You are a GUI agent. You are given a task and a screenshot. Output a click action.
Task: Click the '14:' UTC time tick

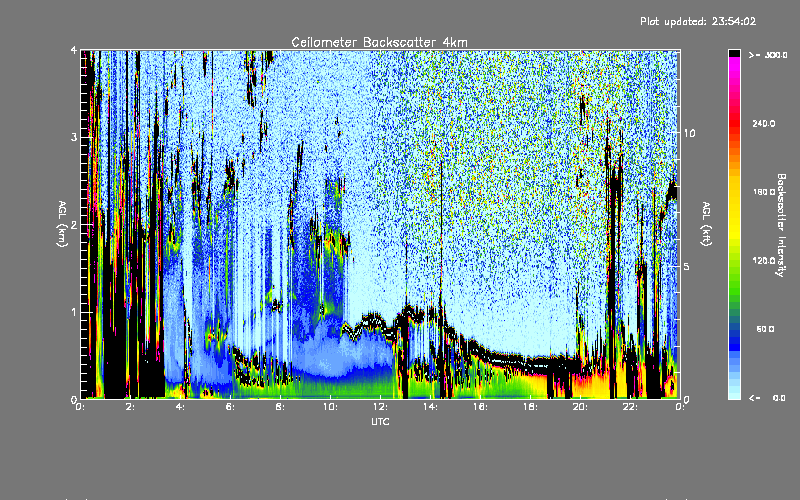click(x=431, y=407)
